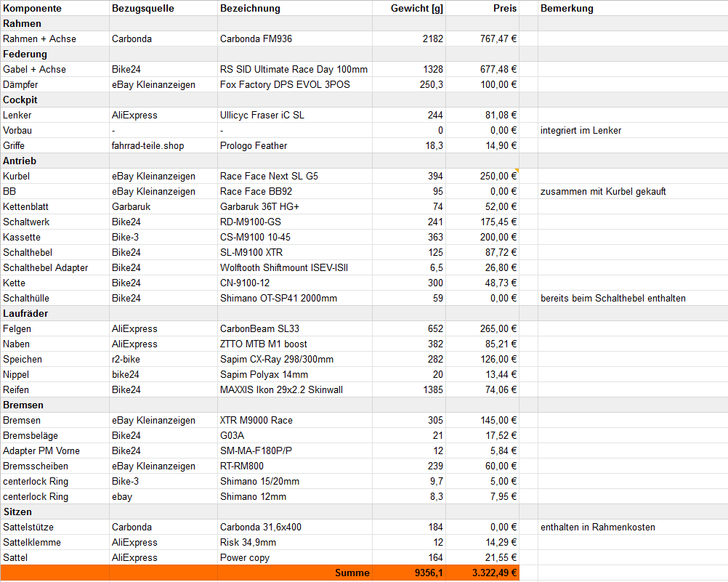
Task: Click the Adapter PM Vorne component cell
Action: click(54, 451)
